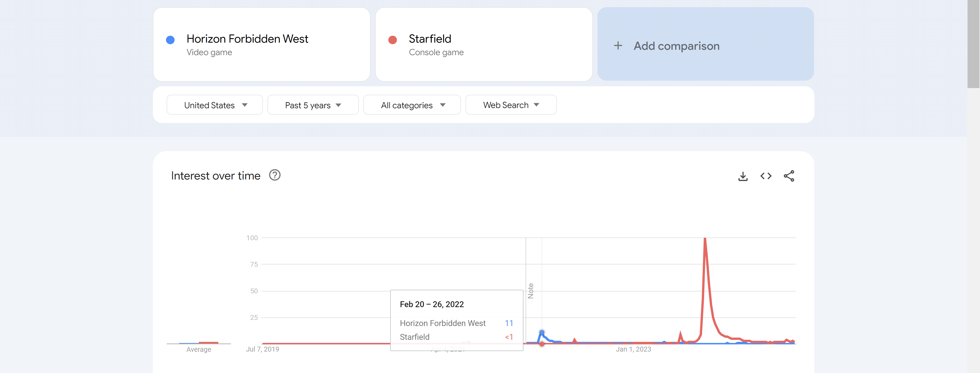The height and width of the screenshot is (373, 980).
Task: Expand the All categories dropdown
Action: coord(412,105)
